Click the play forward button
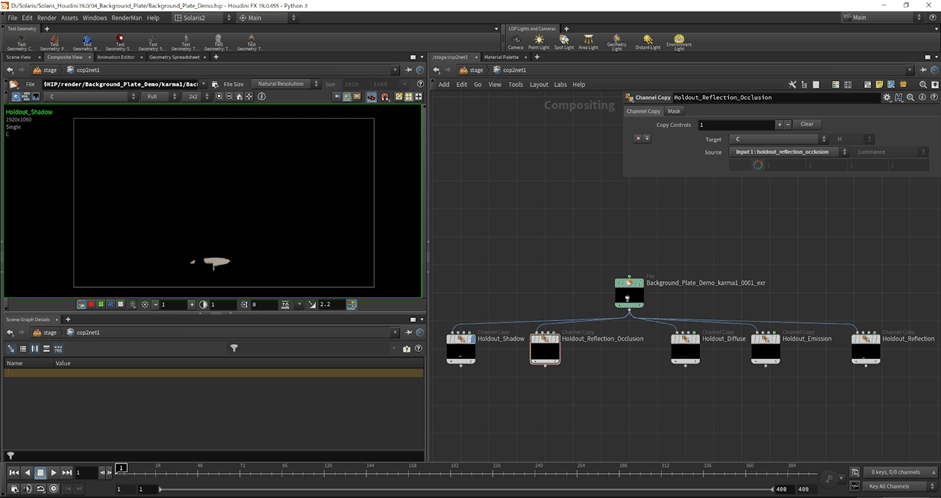The width and height of the screenshot is (941, 498). [x=53, y=473]
